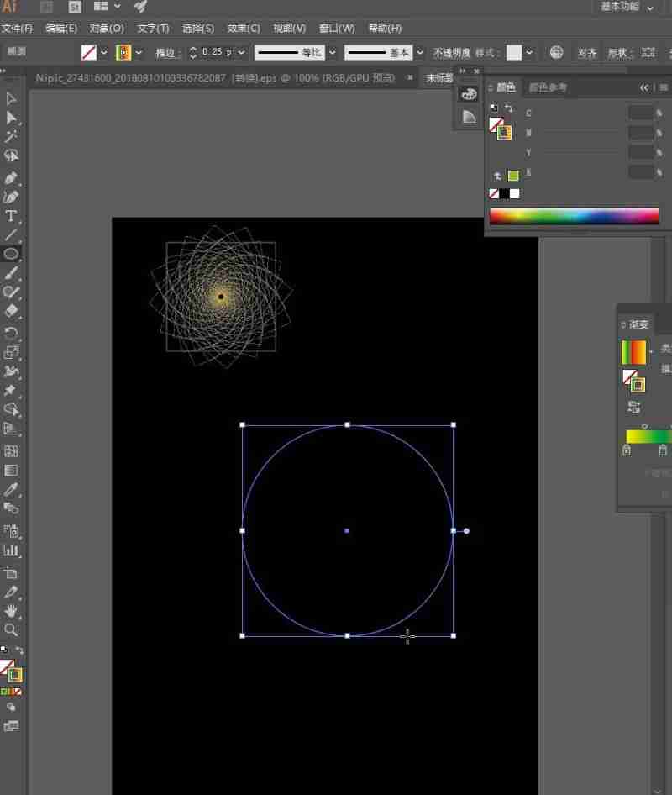The height and width of the screenshot is (795, 672).
Task: Select the Zoom magnifier tool
Action: pos(11,630)
